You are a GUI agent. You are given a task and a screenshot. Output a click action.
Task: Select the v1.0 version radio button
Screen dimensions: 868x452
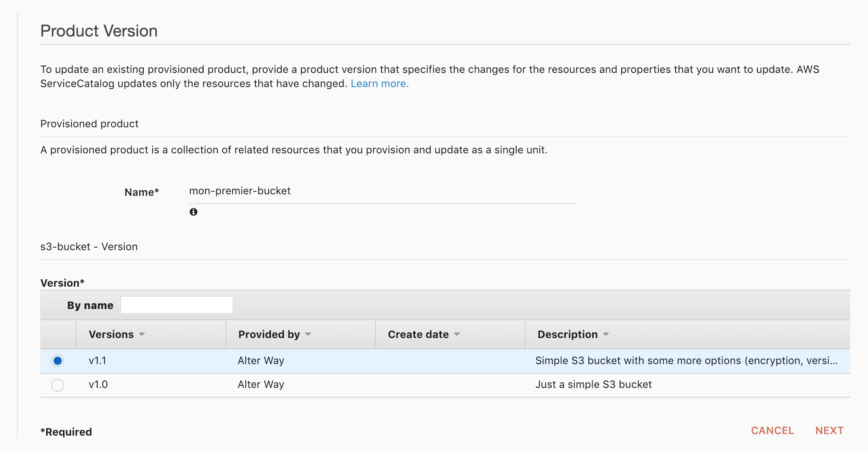pyautogui.click(x=58, y=385)
